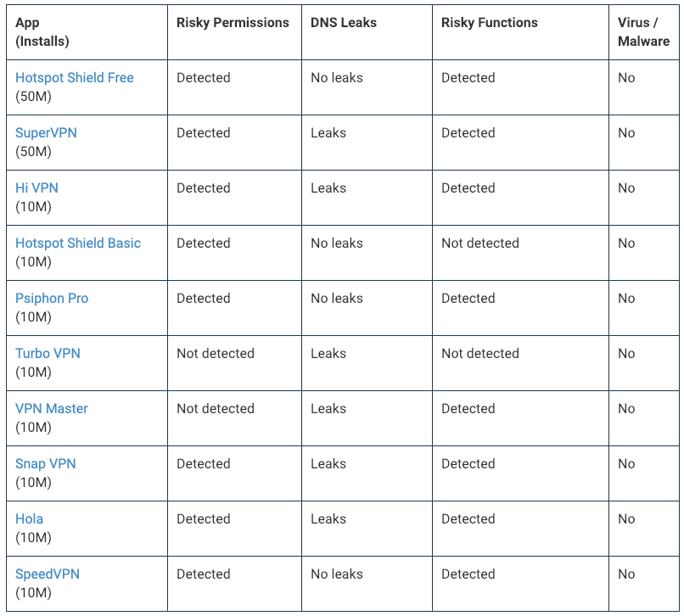The height and width of the screenshot is (616, 684).
Task: Follow the Snap VPN link
Action: [x=45, y=464]
